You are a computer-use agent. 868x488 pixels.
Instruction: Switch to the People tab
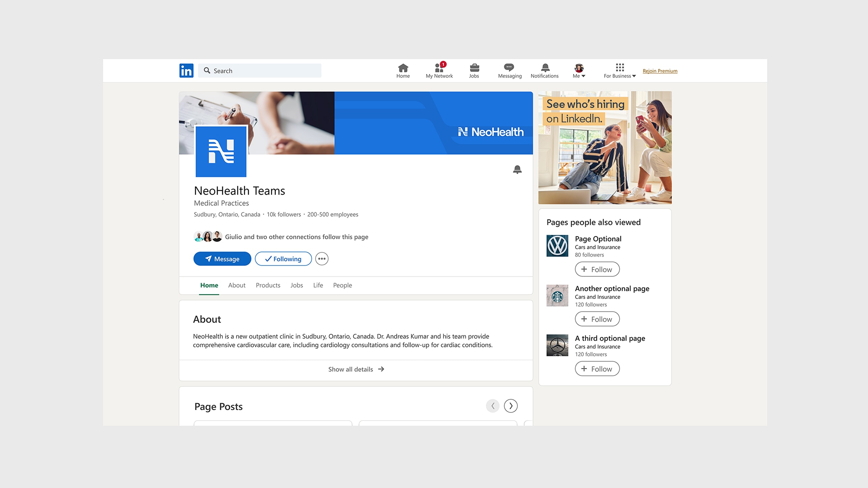(x=342, y=285)
